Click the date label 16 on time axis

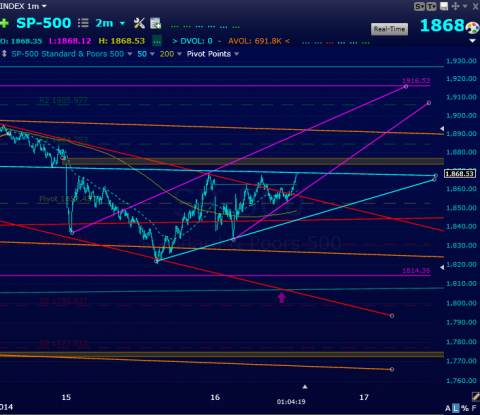point(215,397)
